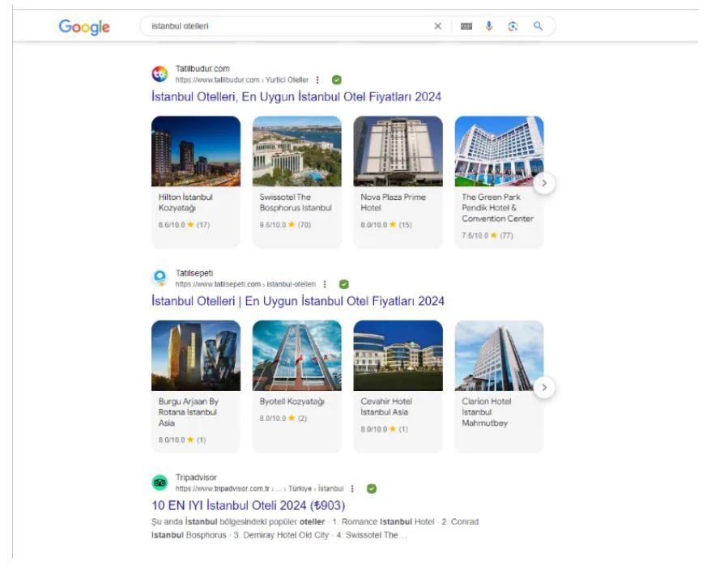Click the 9.6/10.0 rating of Swissotel
The width and height of the screenshot is (728, 574).
[x=285, y=224]
